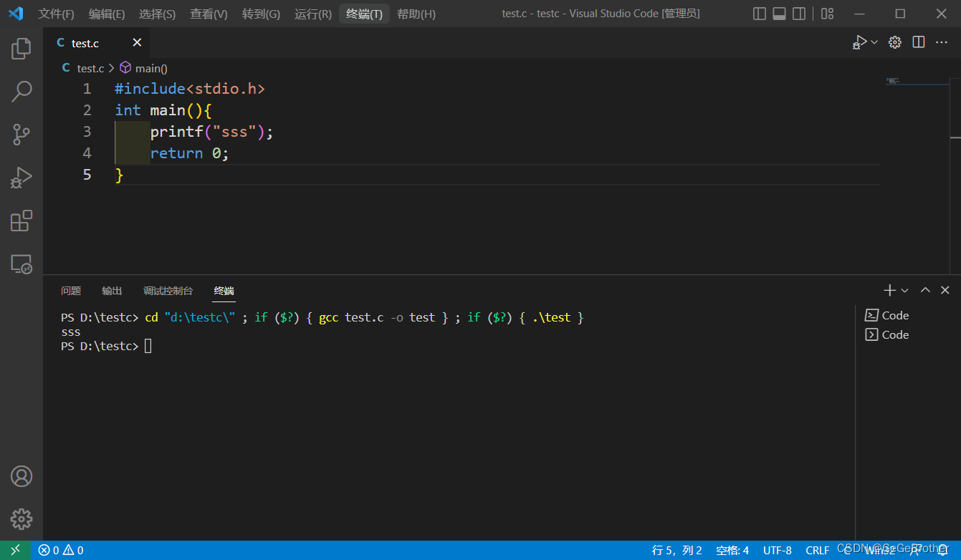Click the editor toolbar settings gear icon
Viewport: 961px width, 560px height.
point(895,42)
